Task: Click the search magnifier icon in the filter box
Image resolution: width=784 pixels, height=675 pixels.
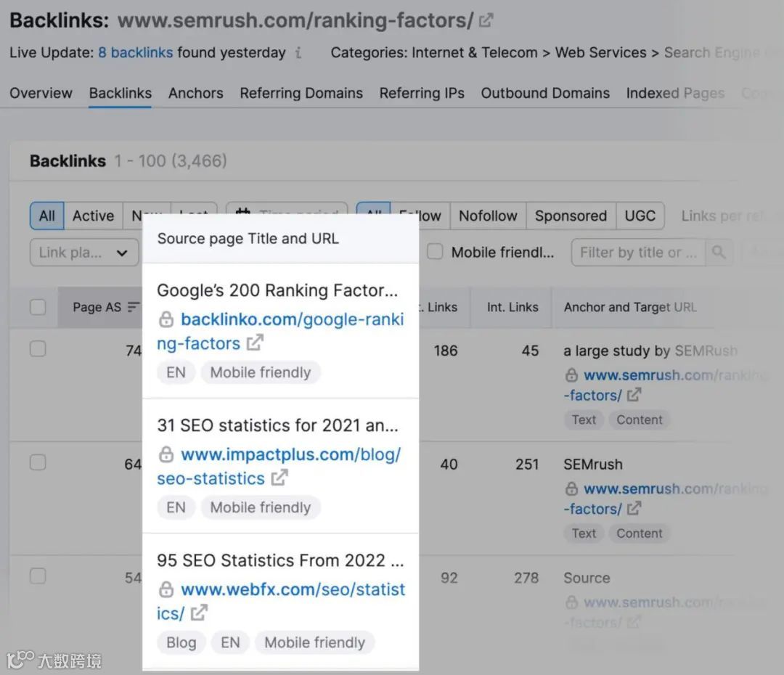Action: pyautogui.click(x=719, y=253)
